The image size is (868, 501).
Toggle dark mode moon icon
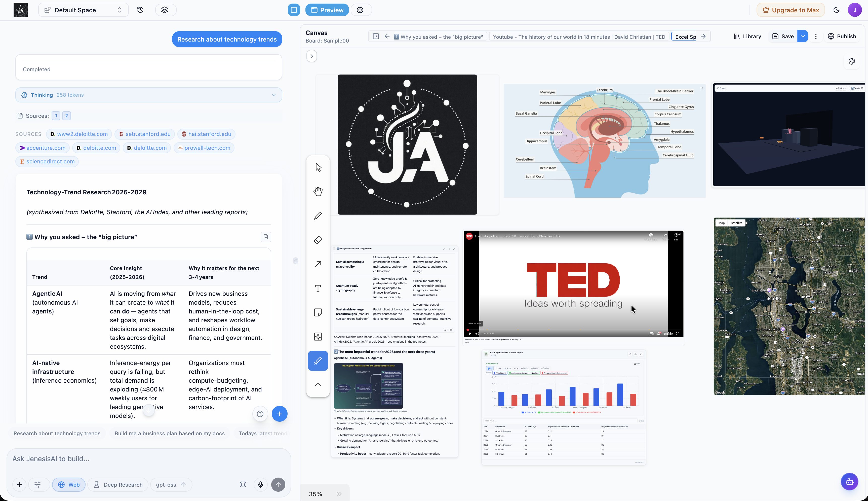click(836, 10)
